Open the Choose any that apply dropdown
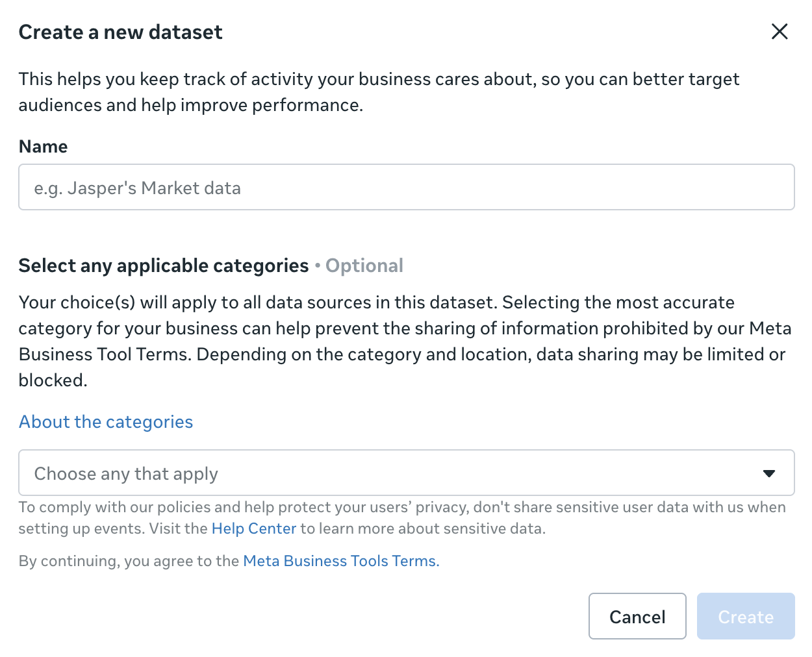 (407, 473)
